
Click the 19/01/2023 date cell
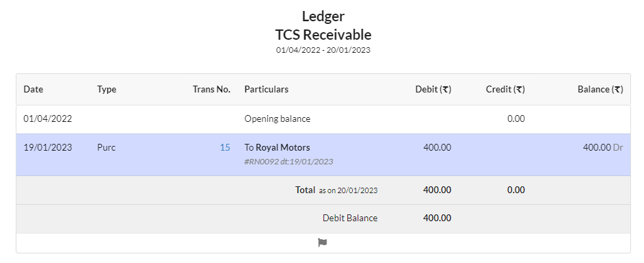tap(48, 147)
